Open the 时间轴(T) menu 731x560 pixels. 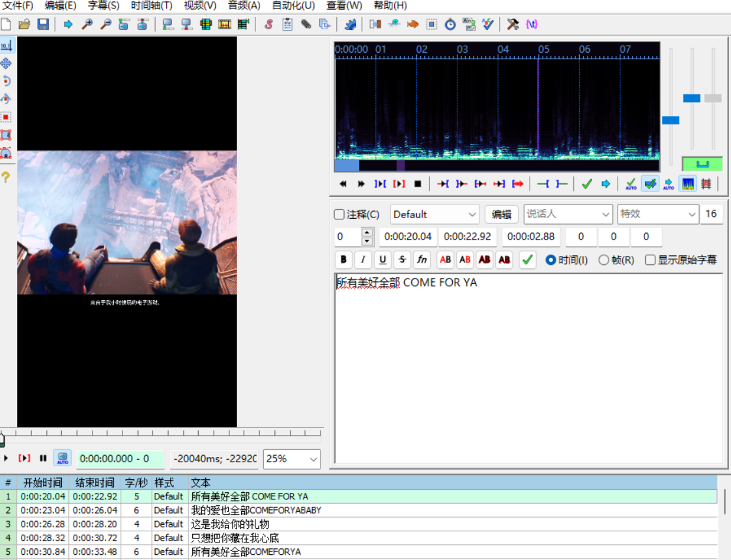click(x=152, y=6)
